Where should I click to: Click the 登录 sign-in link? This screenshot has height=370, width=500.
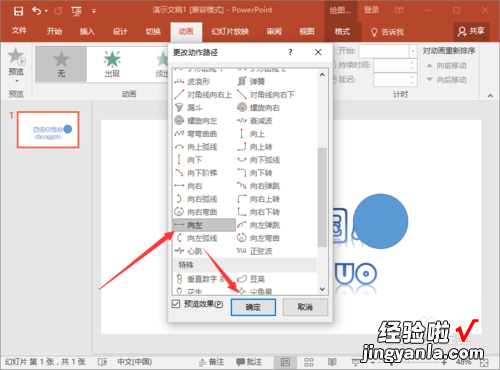click(x=371, y=10)
